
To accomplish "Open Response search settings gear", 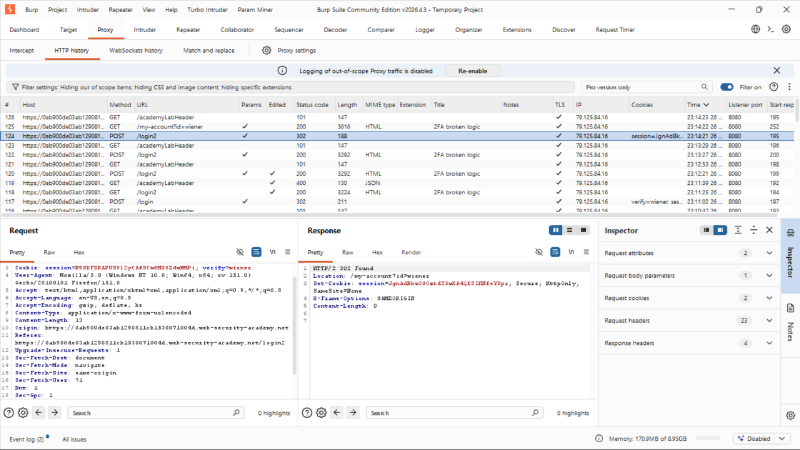I will click(321, 412).
